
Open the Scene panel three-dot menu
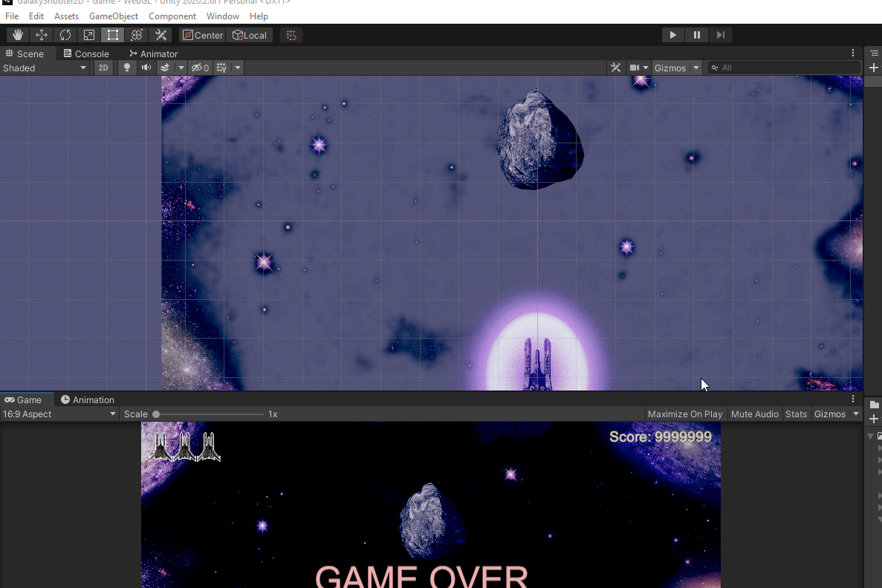853,53
